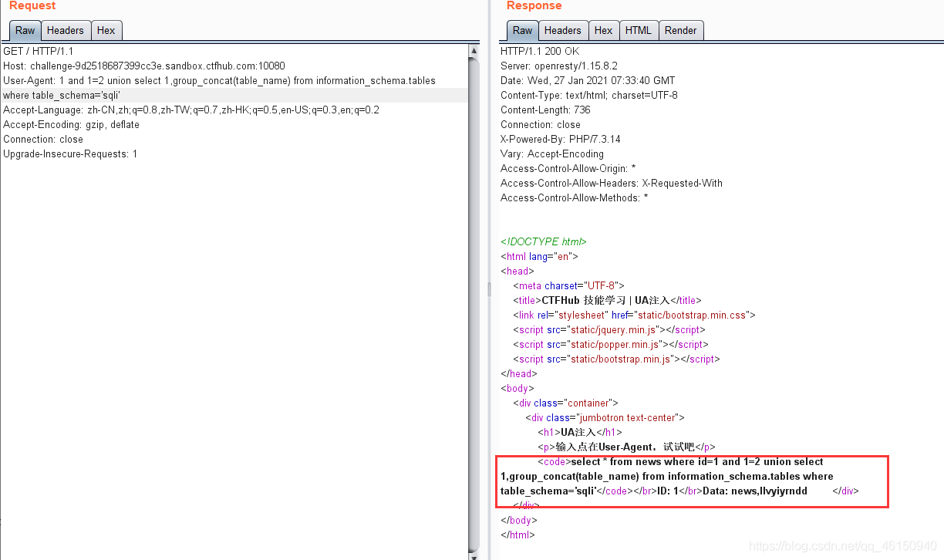Switch to Response HTML tab
Viewport: 944px width, 560px height.
click(639, 30)
